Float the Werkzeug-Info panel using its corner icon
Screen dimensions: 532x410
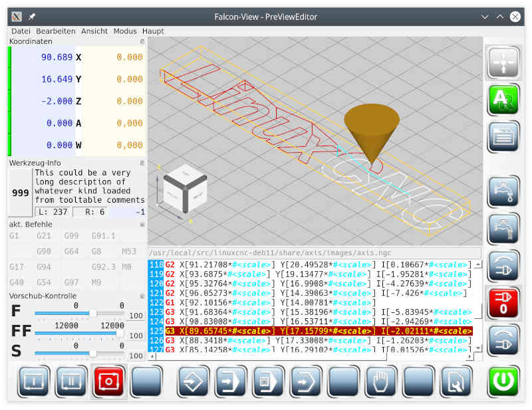click(x=142, y=163)
